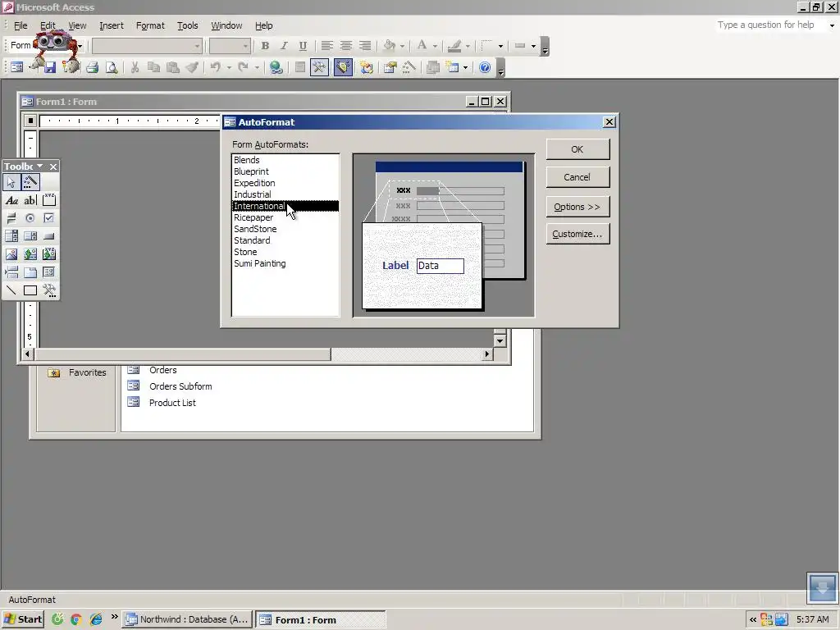Select the Line tool in Toolbox
Image resolution: width=840 pixels, height=630 pixels.
(11, 290)
